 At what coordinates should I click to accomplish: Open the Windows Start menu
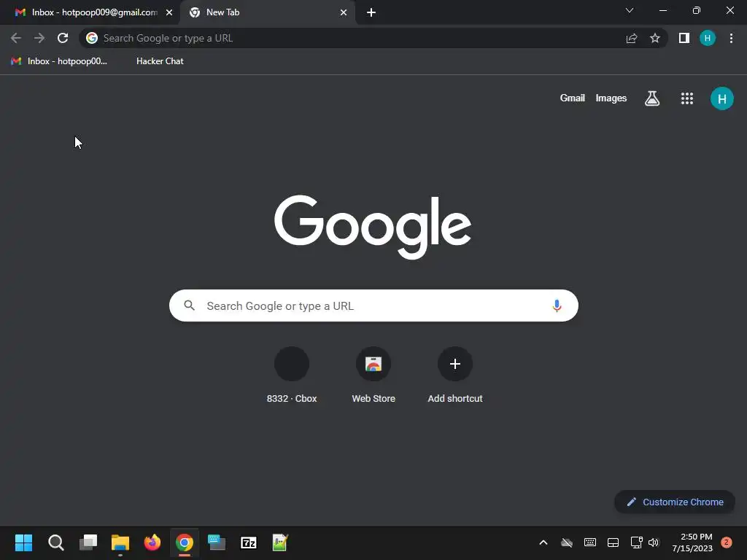point(24,542)
